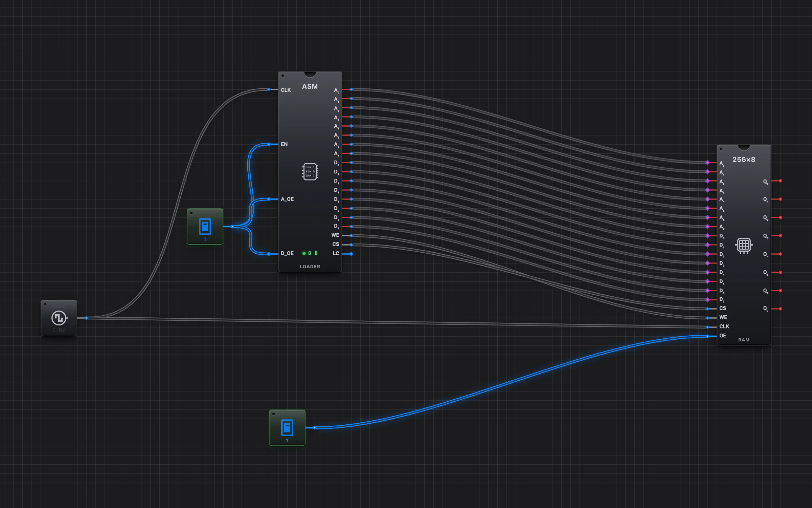This screenshot has height=508, width=812.
Task: Click the ASM title of the loader
Action: (310, 86)
